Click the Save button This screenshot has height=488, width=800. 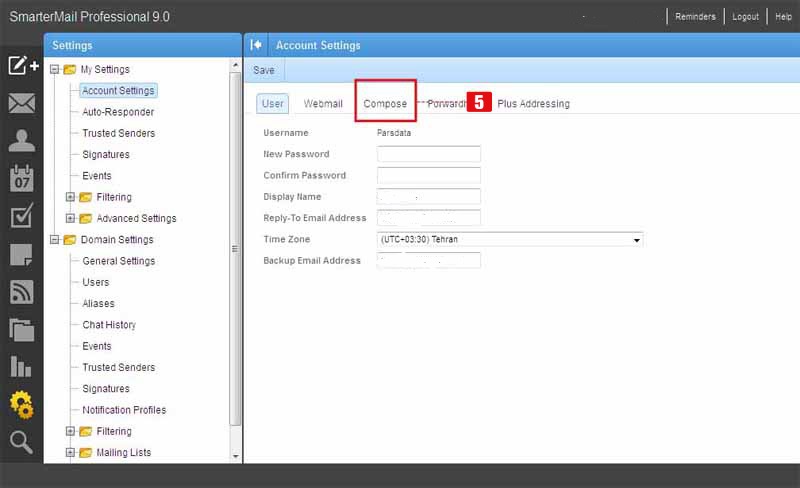tap(264, 71)
